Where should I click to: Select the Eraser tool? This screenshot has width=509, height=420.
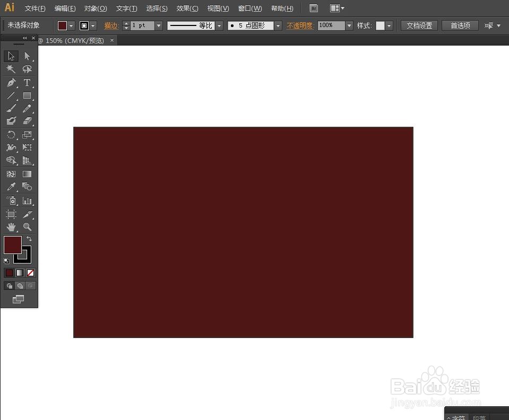click(x=27, y=121)
